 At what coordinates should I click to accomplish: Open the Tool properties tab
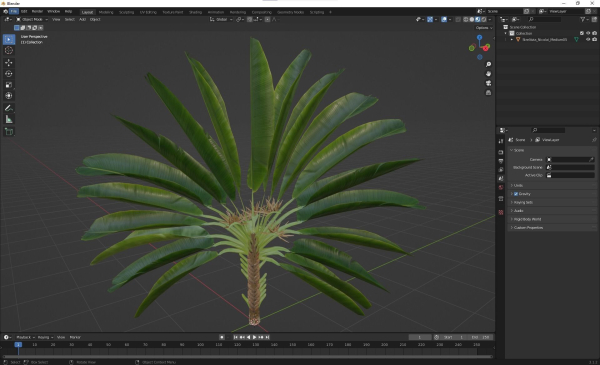pyautogui.click(x=501, y=141)
